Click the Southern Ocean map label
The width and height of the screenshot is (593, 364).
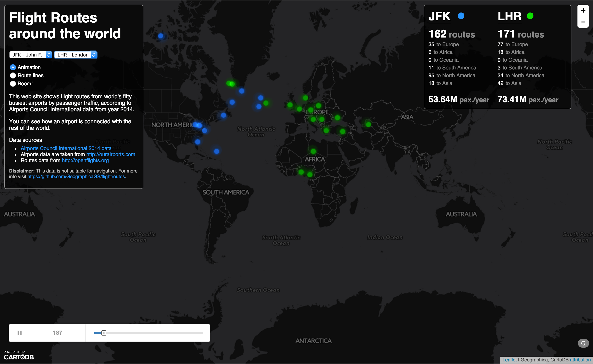pos(258,290)
